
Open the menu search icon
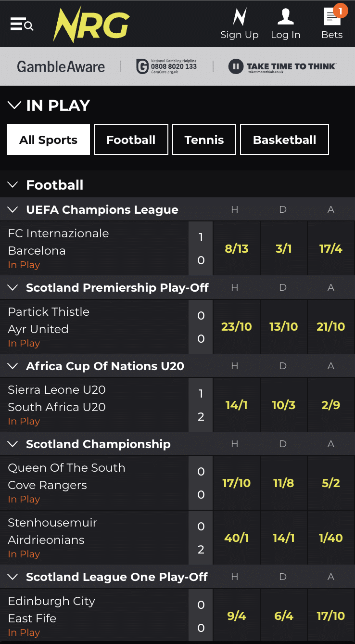[22, 24]
